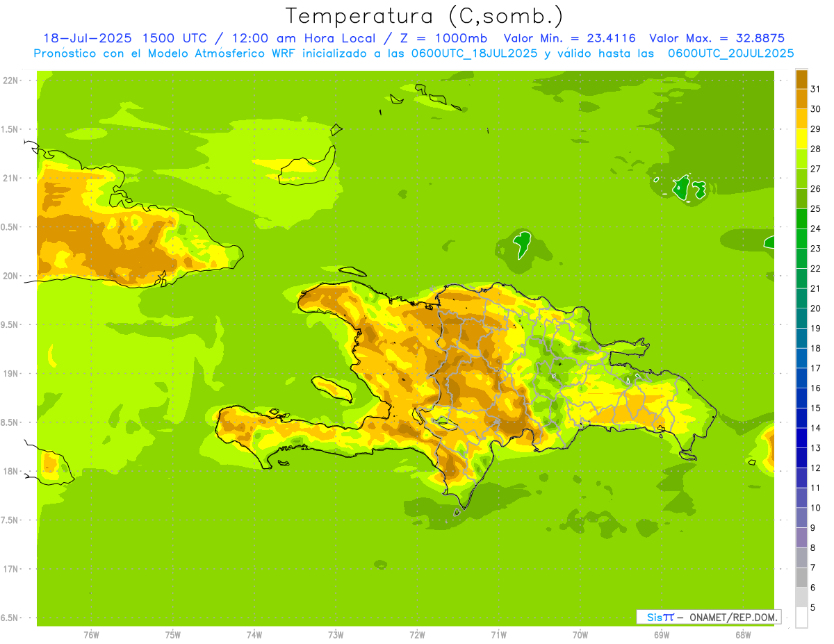Click the "76W" longitude axis label
Screen dimensions: 834x644
[x=91, y=635]
